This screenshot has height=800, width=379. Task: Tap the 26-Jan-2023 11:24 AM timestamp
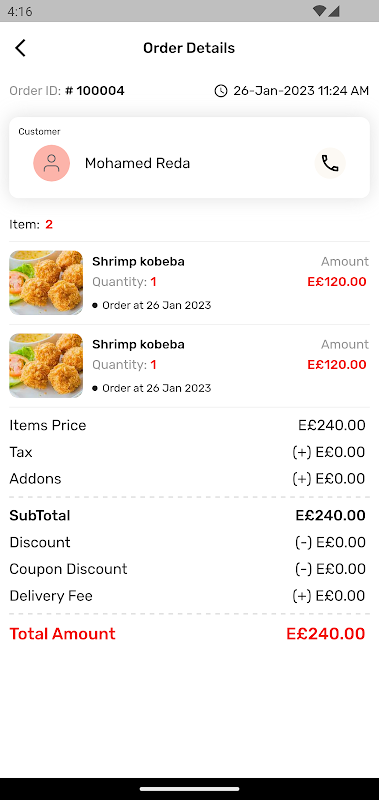click(301, 91)
